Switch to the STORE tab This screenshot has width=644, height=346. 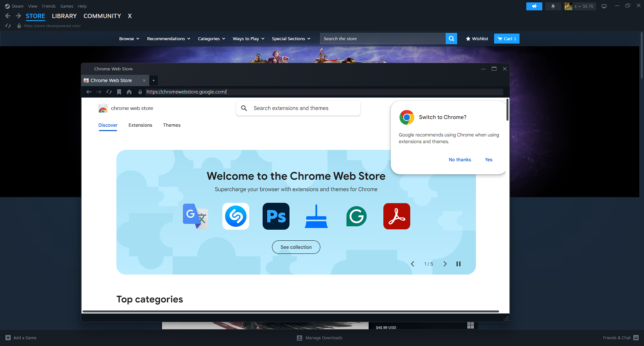coord(36,16)
